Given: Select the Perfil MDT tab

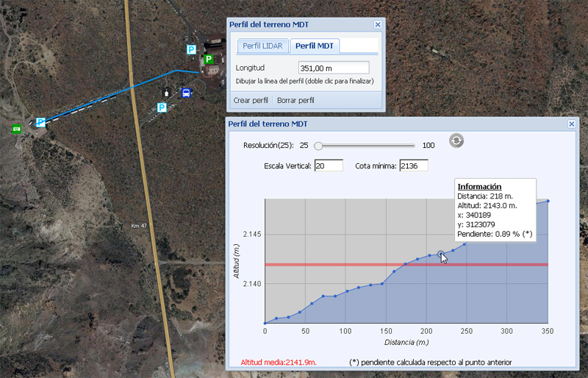Looking at the screenshot, I should 315,46.
